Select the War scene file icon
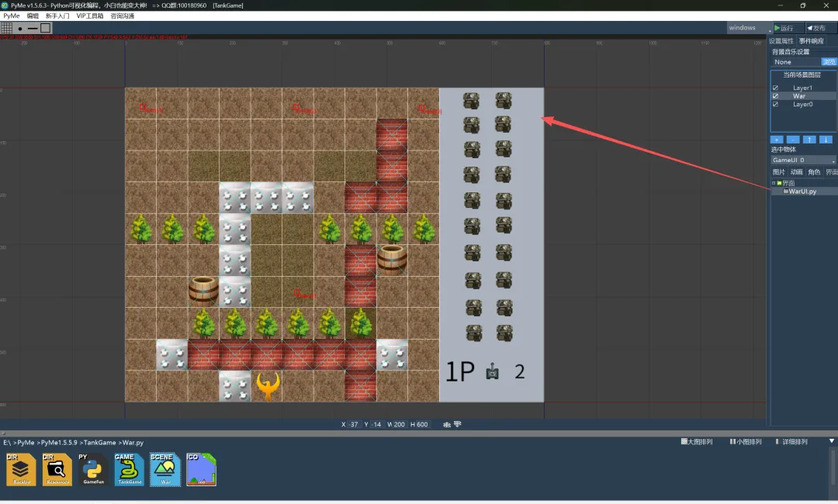838x504 pixels. [165, 469]
